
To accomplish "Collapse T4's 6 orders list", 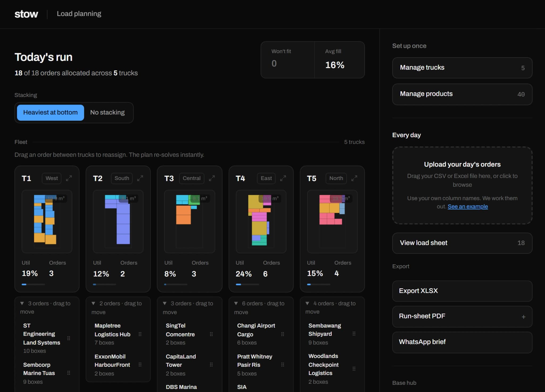I will click(x=236, y=303).
